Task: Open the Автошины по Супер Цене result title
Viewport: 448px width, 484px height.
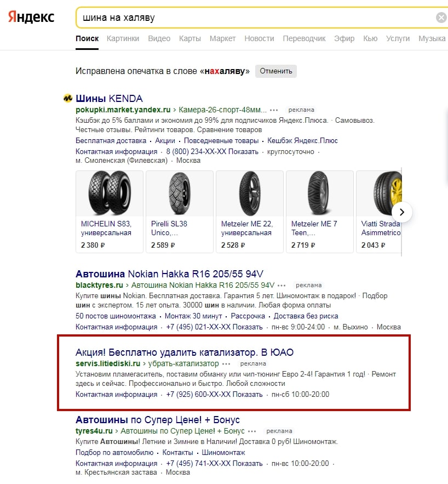Action: pyautogui.click(x=158, y=420)
